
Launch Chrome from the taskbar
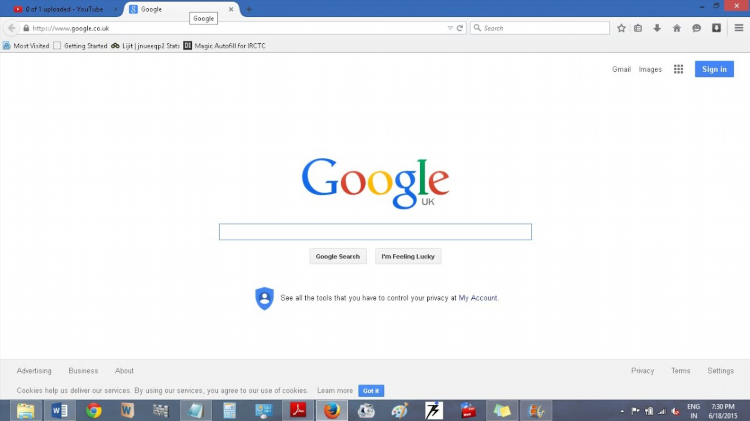click(x=94, y=410)
